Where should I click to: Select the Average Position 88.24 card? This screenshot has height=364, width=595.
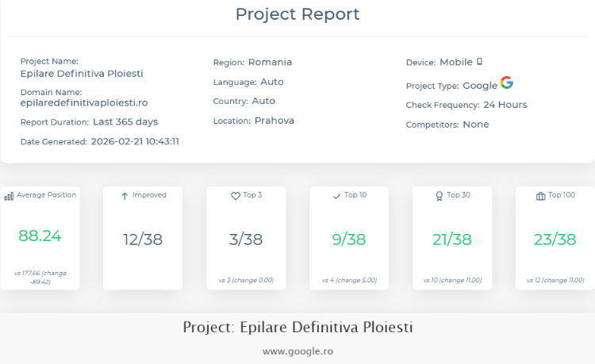point(40,236)
